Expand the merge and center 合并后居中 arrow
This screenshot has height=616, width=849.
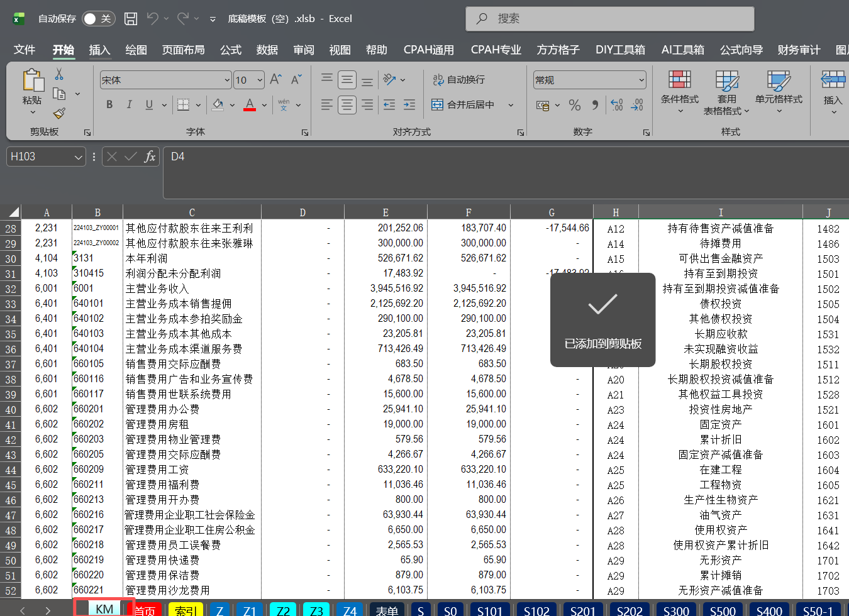point(511,105)
